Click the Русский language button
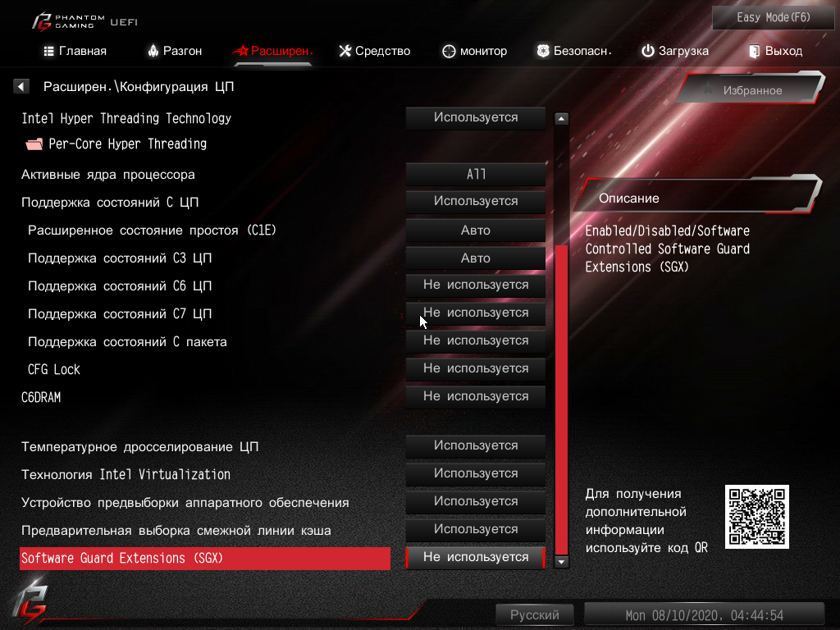This screenshot has width=840, height=630. [x=534, y=614]
